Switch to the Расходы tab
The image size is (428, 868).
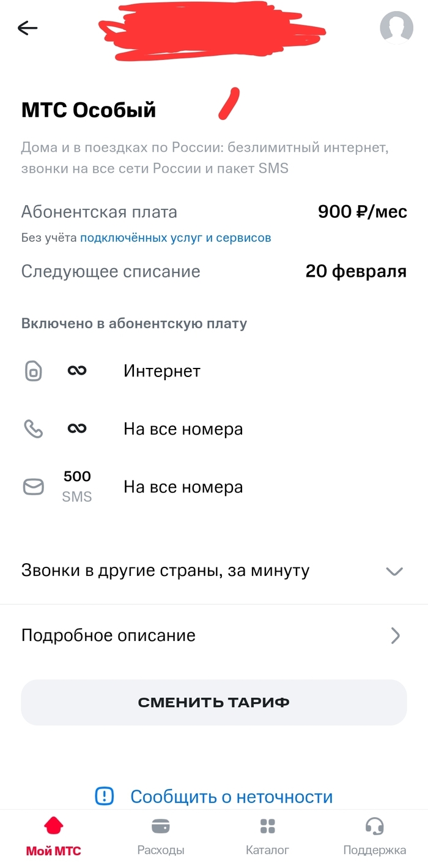pos(161,850)
